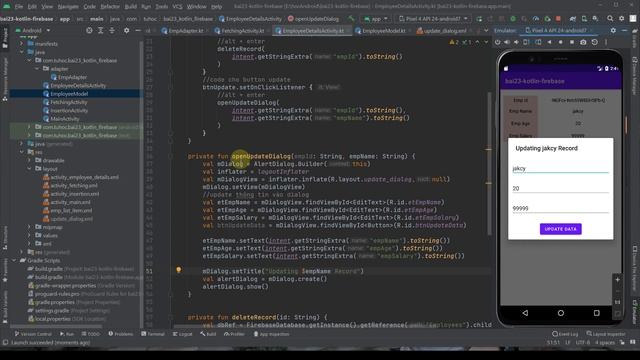Click the emulator rotate right icon

click(x=538, y=42)
